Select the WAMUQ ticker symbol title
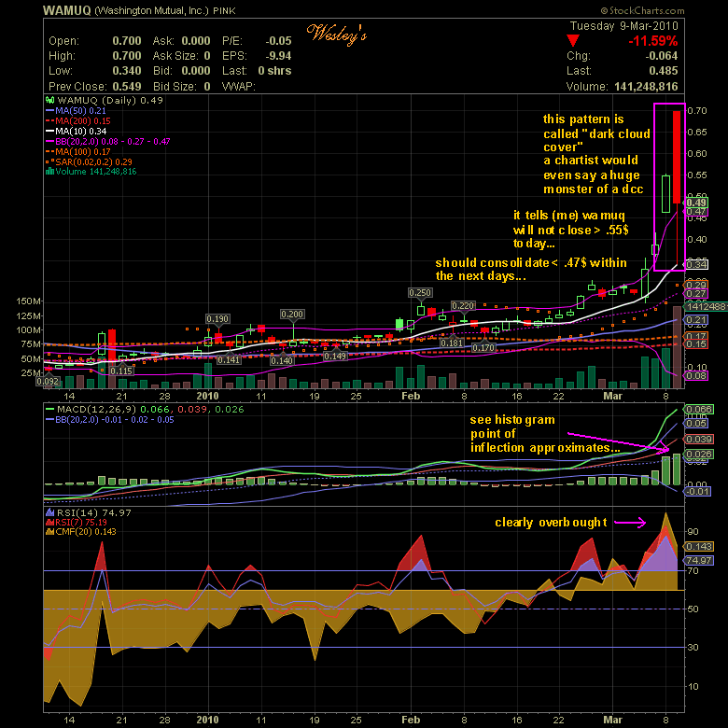Image resolution: width=728 pixels, height=728 pixels. click(67, 10)
